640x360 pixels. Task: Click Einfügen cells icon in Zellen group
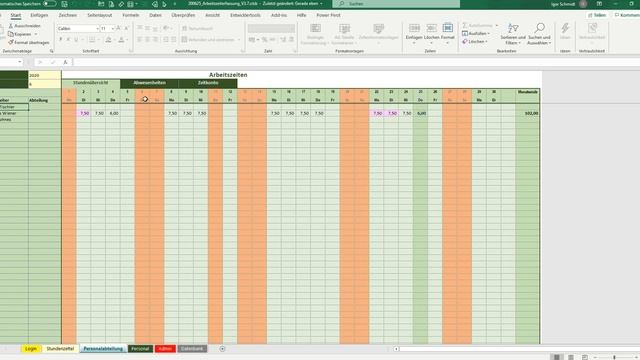pyautogui.click(x=414, y=28)
